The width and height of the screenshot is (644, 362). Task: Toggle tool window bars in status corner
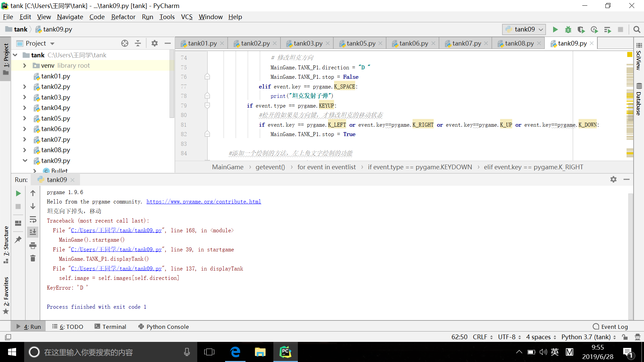[x=8, y=337]
